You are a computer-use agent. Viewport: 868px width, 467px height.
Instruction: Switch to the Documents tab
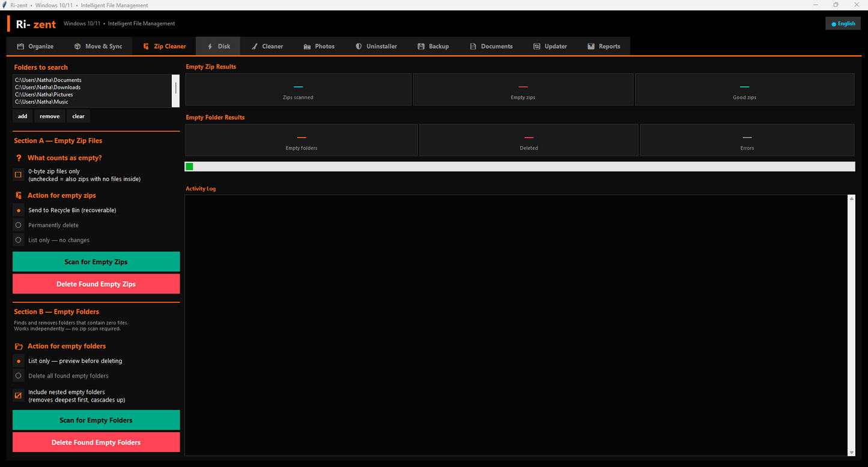491,46
